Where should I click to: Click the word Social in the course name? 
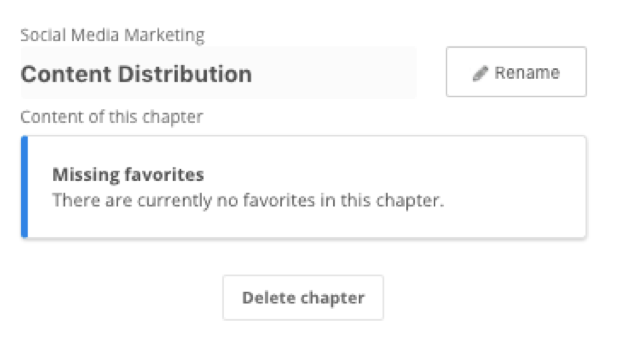pos(43,35)
